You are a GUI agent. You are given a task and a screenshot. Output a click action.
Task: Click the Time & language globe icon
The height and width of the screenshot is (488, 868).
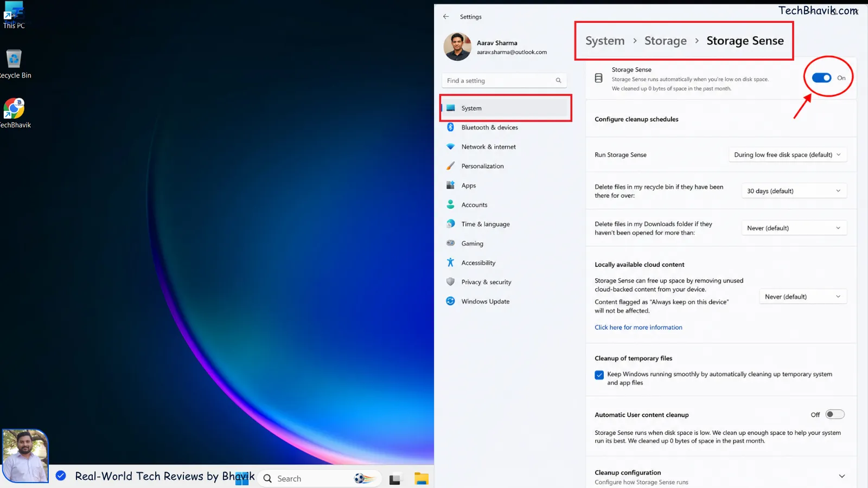pyautogui.click(x=450, y=224)
